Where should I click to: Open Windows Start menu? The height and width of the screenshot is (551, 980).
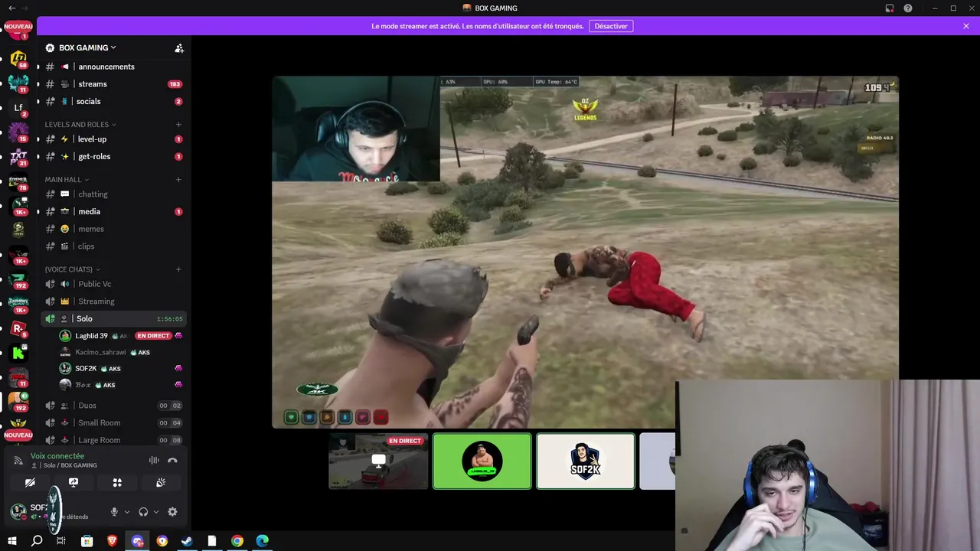(12, 541)
